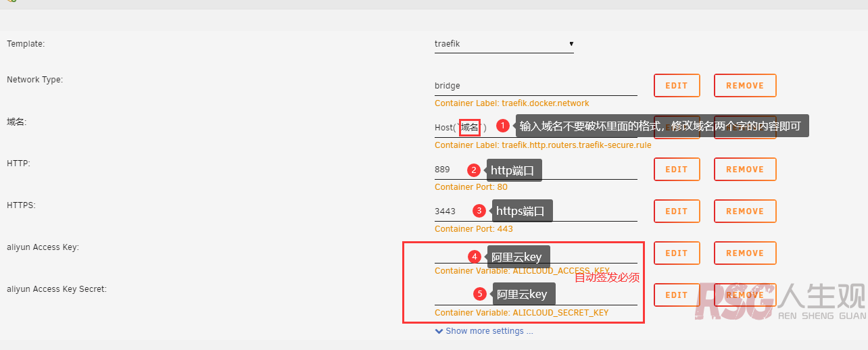This screenshot has height=350, width=868.
Task: Click the 'HTTPS:' label
Action: click(21, 205)
